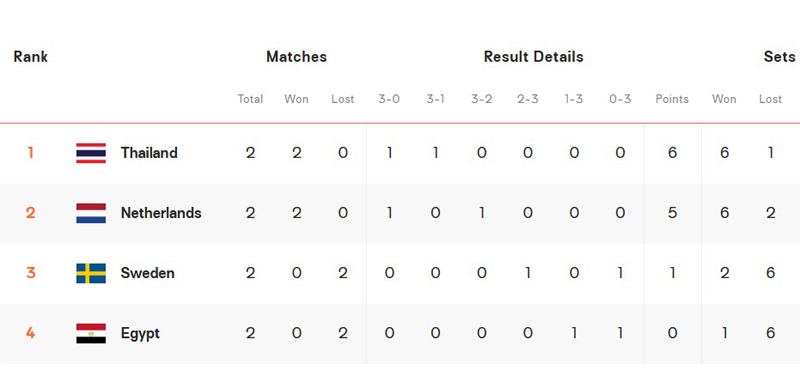Select the Egypt team name
Image resolution: width=800 pixels, height=382 pixels.
140,334
